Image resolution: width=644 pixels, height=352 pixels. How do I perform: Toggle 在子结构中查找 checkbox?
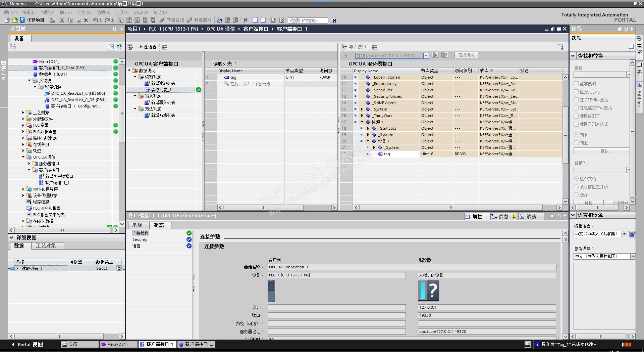[x=576, y=100]
